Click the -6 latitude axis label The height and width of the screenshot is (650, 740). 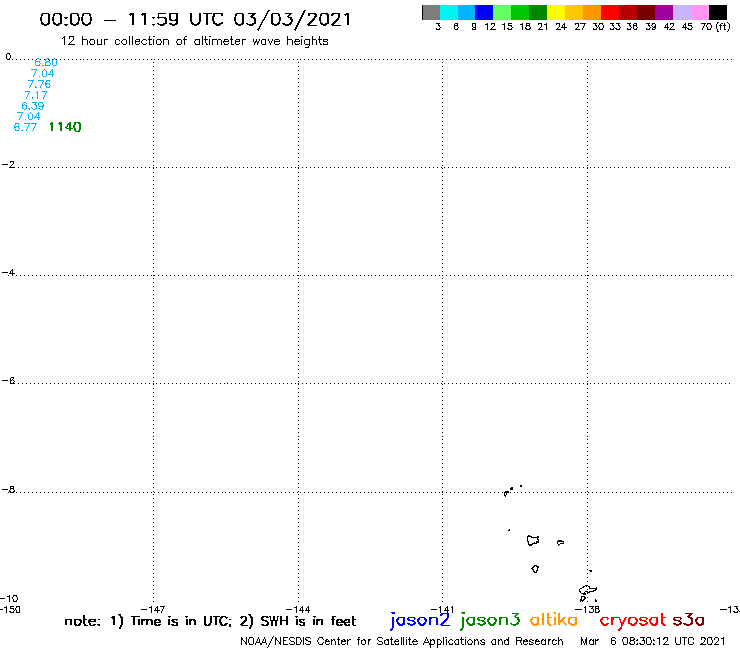coord(8,380)
